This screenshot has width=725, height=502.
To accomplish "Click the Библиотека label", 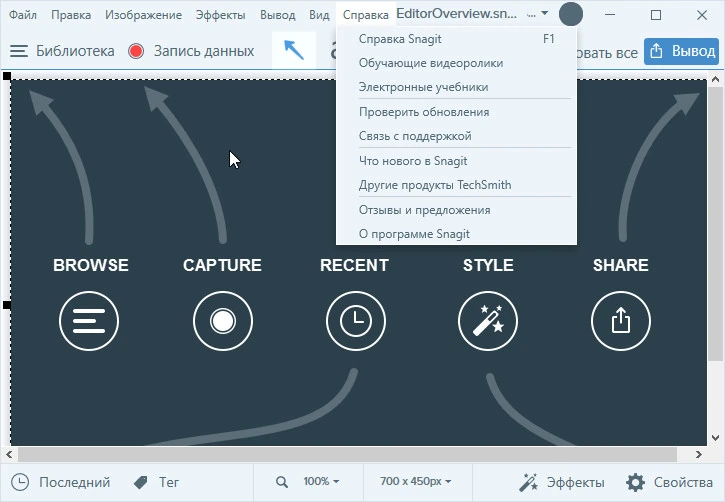I will [75, 51].
